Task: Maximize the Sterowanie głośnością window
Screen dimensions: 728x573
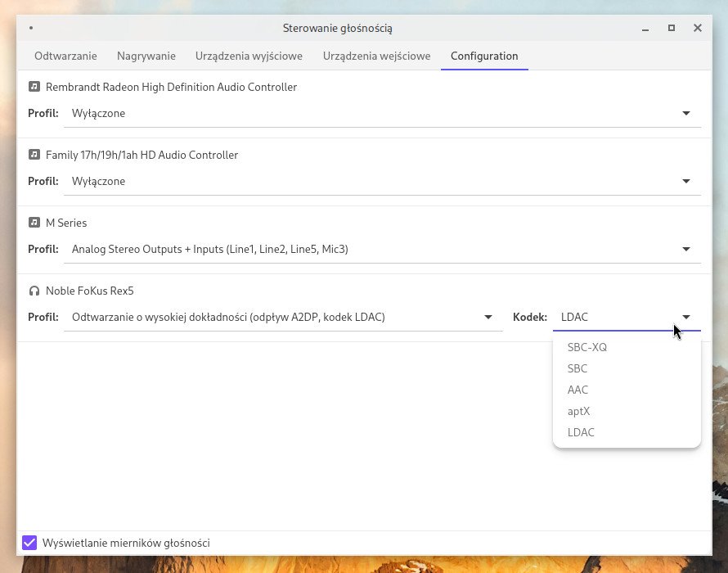Action: coord(672,28)
